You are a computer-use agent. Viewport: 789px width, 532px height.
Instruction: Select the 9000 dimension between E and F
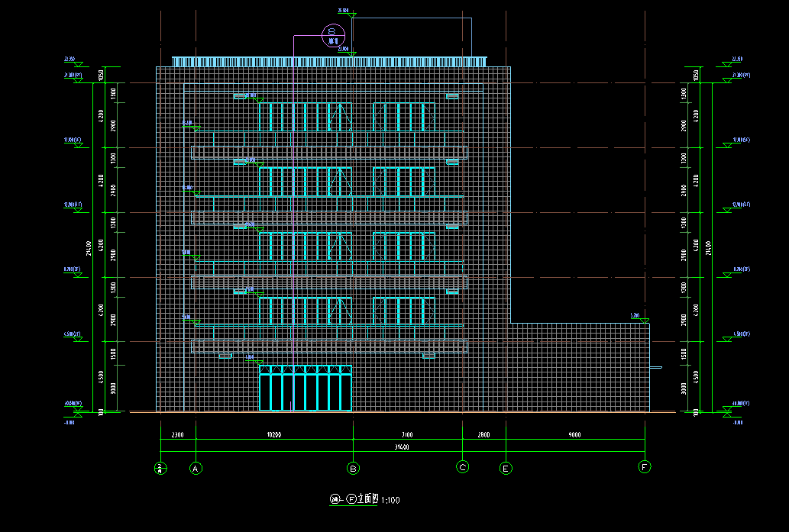click(574, 434)
